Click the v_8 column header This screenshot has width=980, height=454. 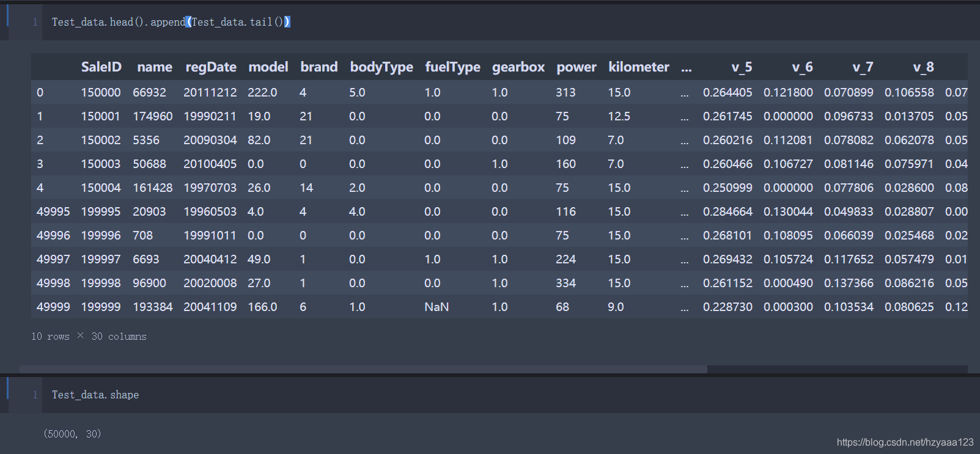pyautogui.click(x=923, y=67)
